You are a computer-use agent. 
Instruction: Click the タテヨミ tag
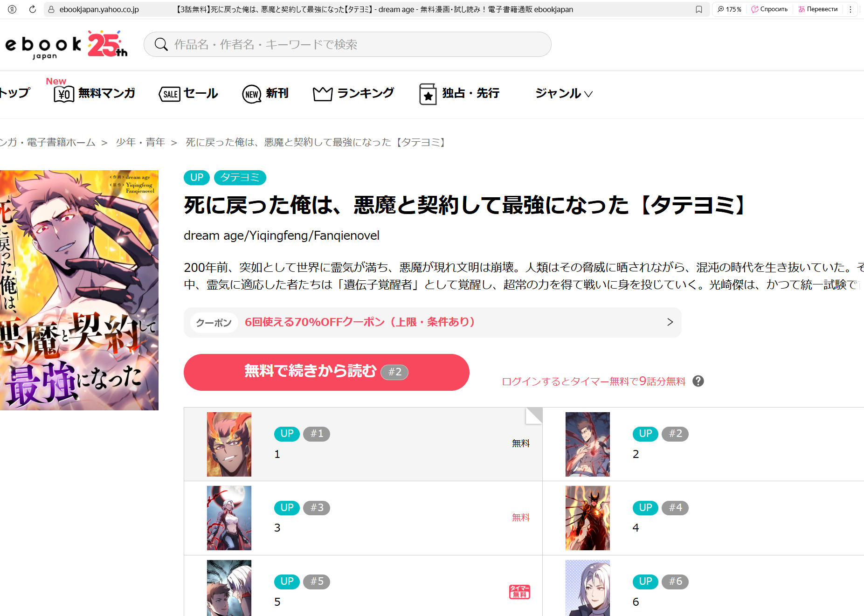[240, 178]
